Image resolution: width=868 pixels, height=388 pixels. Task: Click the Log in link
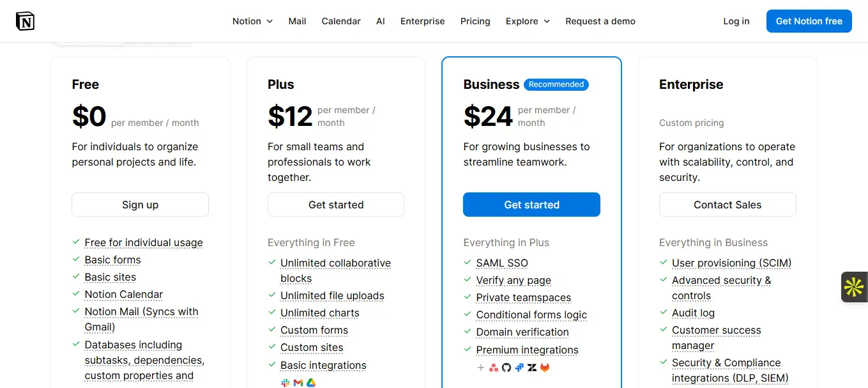click(736, 21)
